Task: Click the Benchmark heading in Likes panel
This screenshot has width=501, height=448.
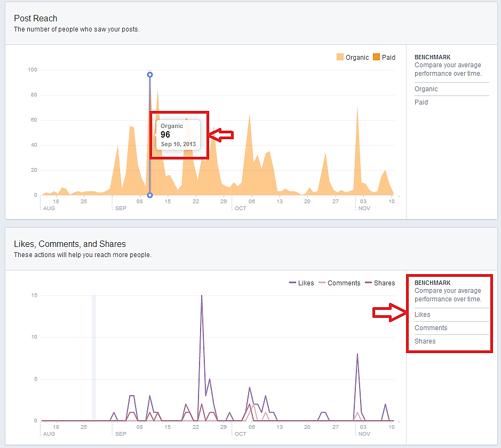Action: pyautogui.click(x=432, y=283)
